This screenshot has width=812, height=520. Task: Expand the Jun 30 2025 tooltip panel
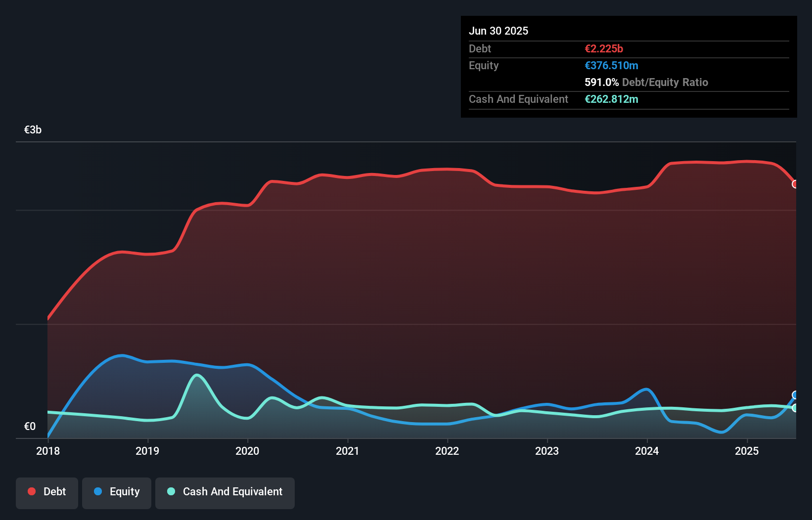pos(498,31)
